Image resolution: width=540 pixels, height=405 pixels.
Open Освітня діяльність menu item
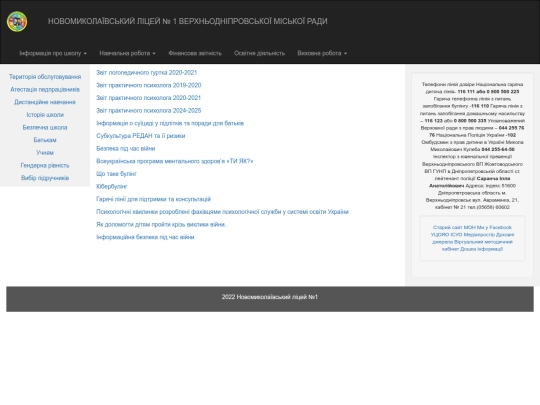(259, 53)
